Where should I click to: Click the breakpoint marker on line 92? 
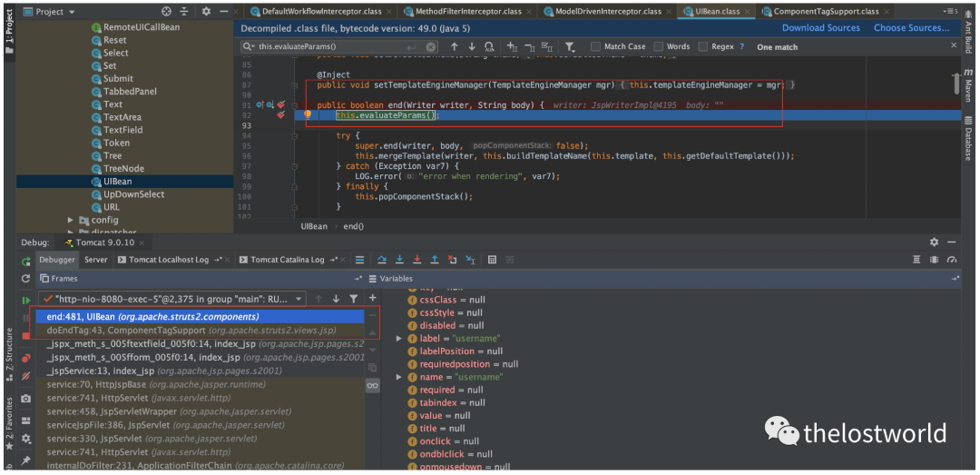pyautogui.click(x=281, y=115)
